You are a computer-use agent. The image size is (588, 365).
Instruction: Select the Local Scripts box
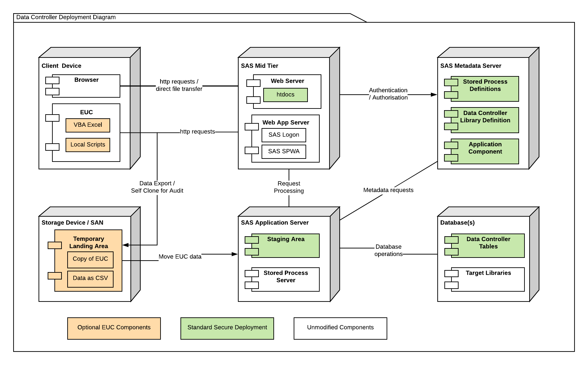[x=88, y=145]
